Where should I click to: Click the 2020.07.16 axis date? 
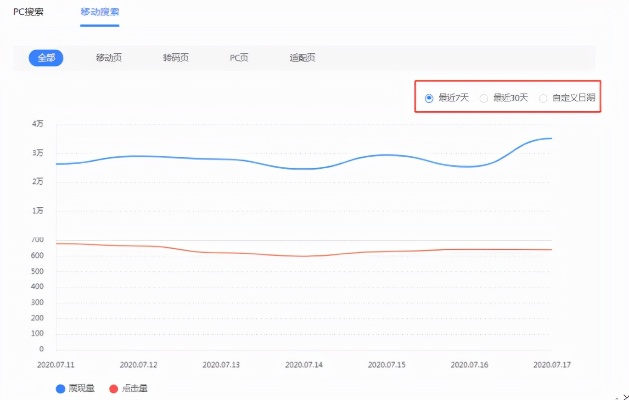[469, 365]
